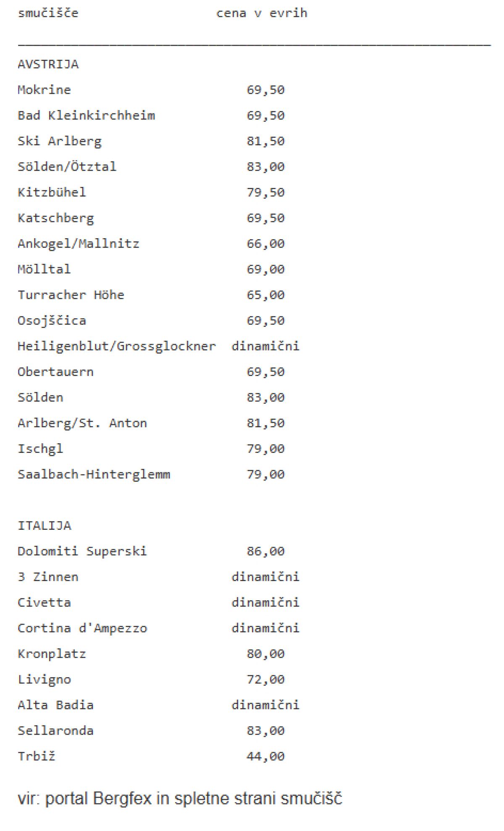Select the Dolomiti Superski resort name

[x=82, y=551]
